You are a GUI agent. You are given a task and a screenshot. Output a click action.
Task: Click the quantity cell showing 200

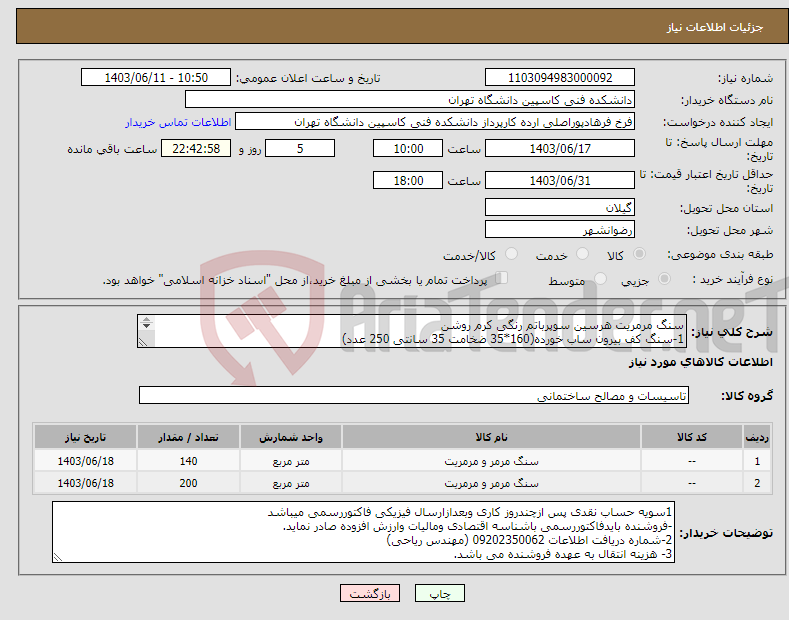(188, 483)
